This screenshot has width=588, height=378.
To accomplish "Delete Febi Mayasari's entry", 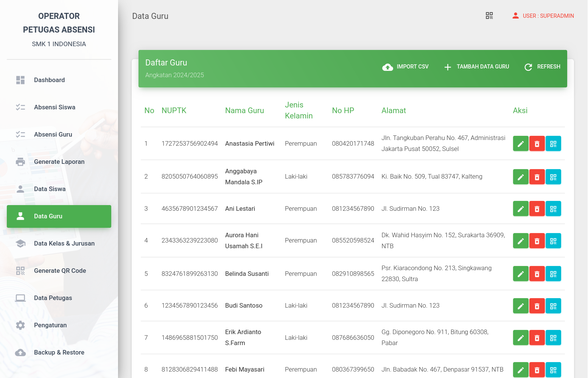I will [537, 370].
